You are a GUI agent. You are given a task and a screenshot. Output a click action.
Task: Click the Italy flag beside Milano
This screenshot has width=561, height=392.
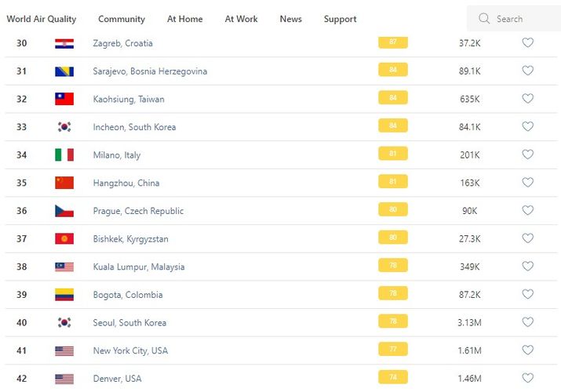[x=64, y=155]
